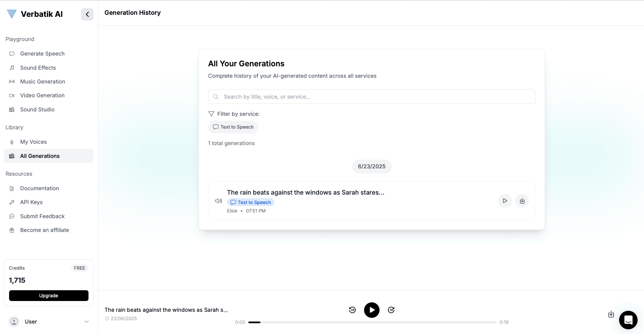The image size is (644, 334).
Task: Open the chat support bubble
Action: point(628,320)
